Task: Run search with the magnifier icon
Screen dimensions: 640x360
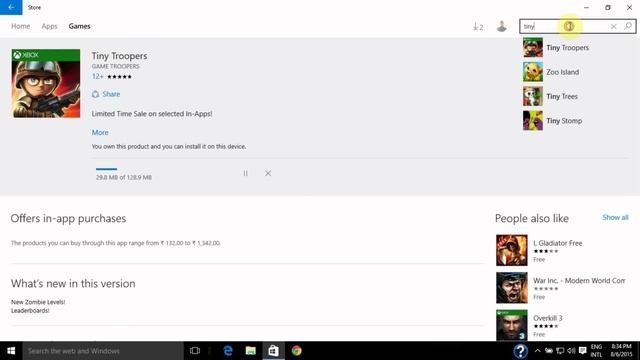Action: [x=628, y=26]
